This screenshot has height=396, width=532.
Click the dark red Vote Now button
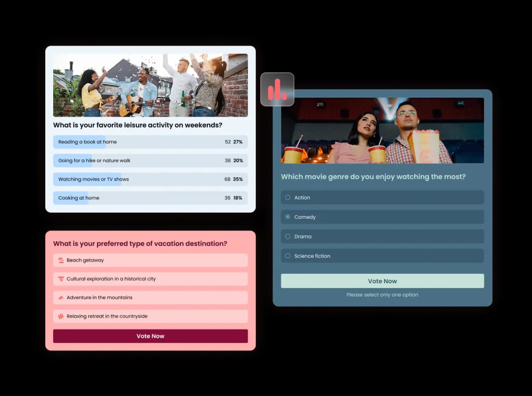(x=150, y=336)
